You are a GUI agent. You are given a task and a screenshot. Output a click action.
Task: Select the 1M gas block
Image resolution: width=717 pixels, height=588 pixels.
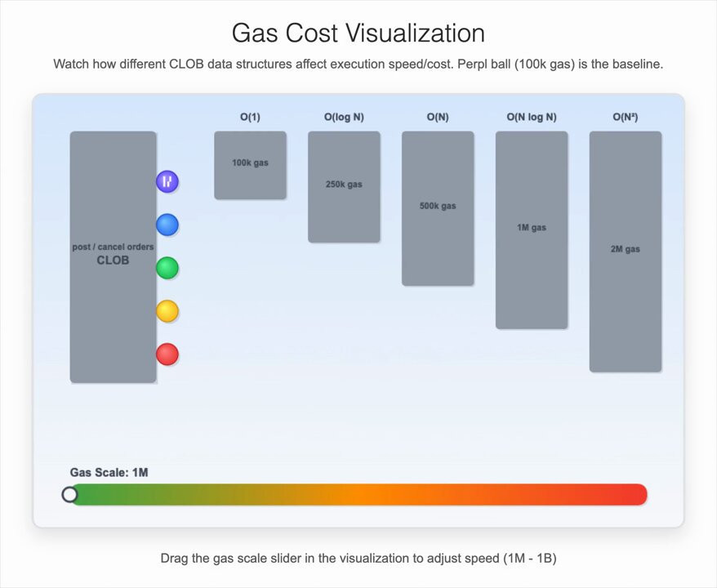point(532,230)
